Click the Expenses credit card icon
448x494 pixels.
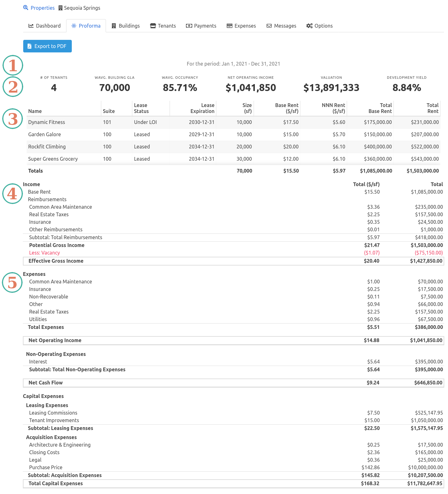(229, 26)
